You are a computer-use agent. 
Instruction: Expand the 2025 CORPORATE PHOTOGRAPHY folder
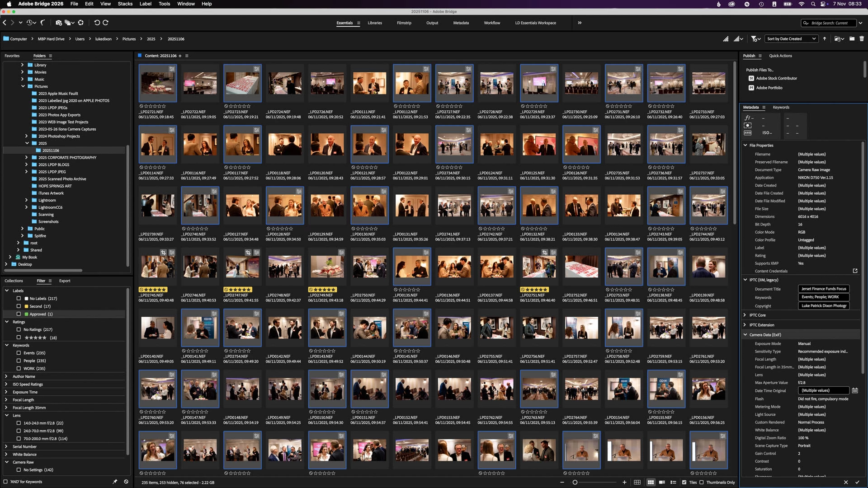point(26,158)
